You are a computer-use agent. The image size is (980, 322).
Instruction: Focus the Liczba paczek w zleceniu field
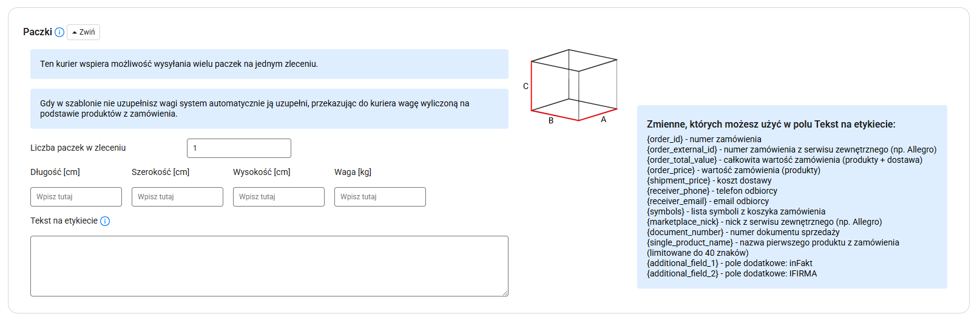(239, 148)
